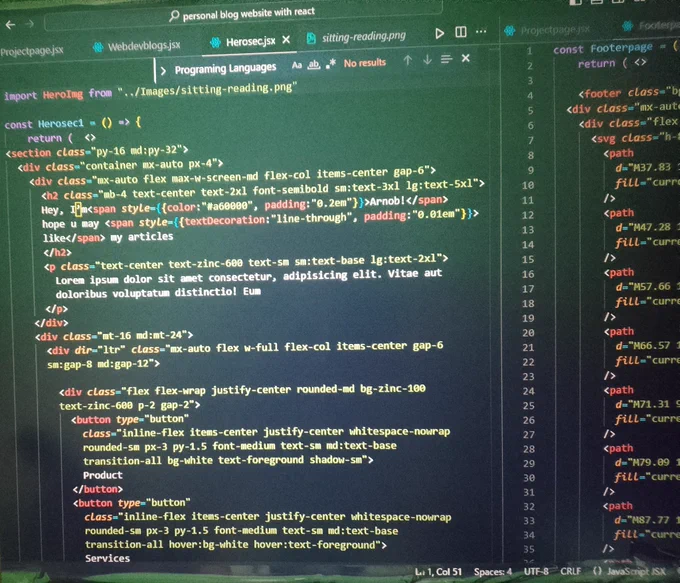The image size is (680, 583).
Task: Jump to previous match arrow
Action: tap(408, 60)
